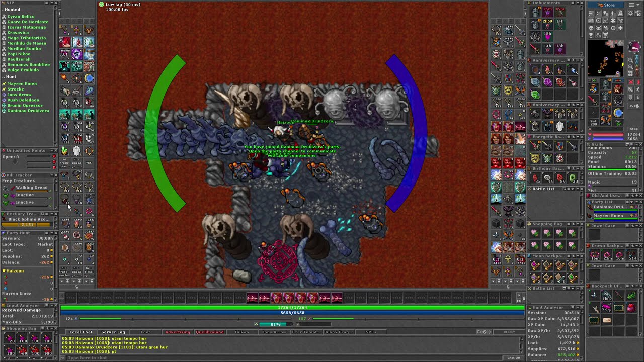644x362 pixels.
Task: Click the minimap compass rose
Action: tap(634, 47)
